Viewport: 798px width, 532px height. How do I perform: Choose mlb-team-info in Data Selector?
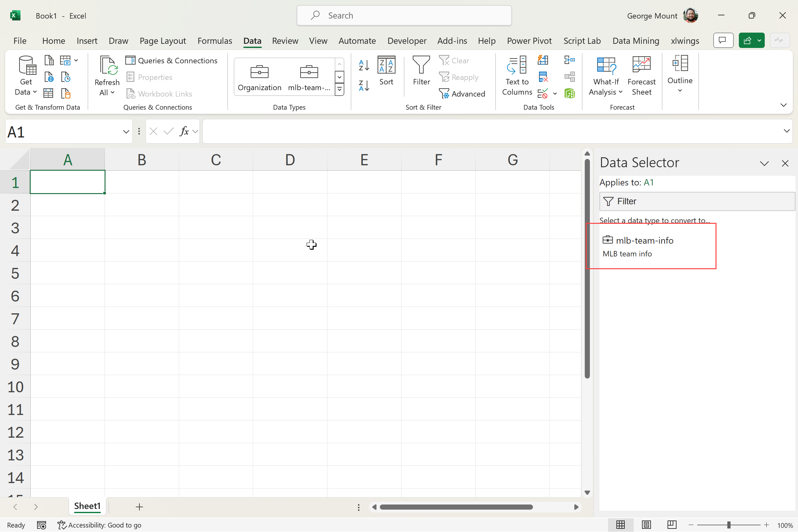pos(644,246)
